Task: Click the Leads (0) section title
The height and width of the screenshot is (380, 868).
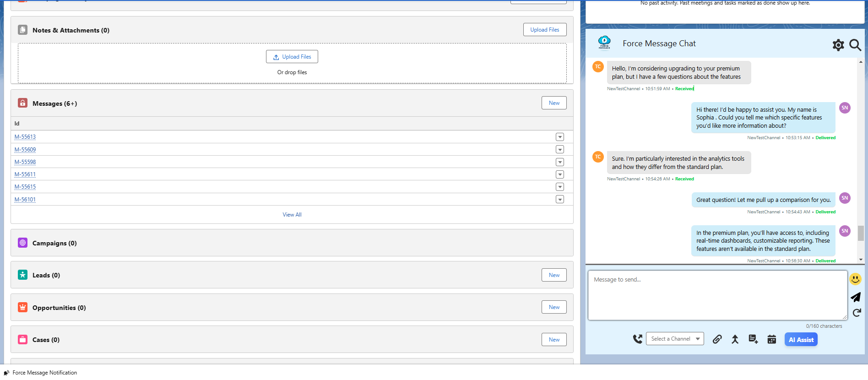Action: (46, 275)
